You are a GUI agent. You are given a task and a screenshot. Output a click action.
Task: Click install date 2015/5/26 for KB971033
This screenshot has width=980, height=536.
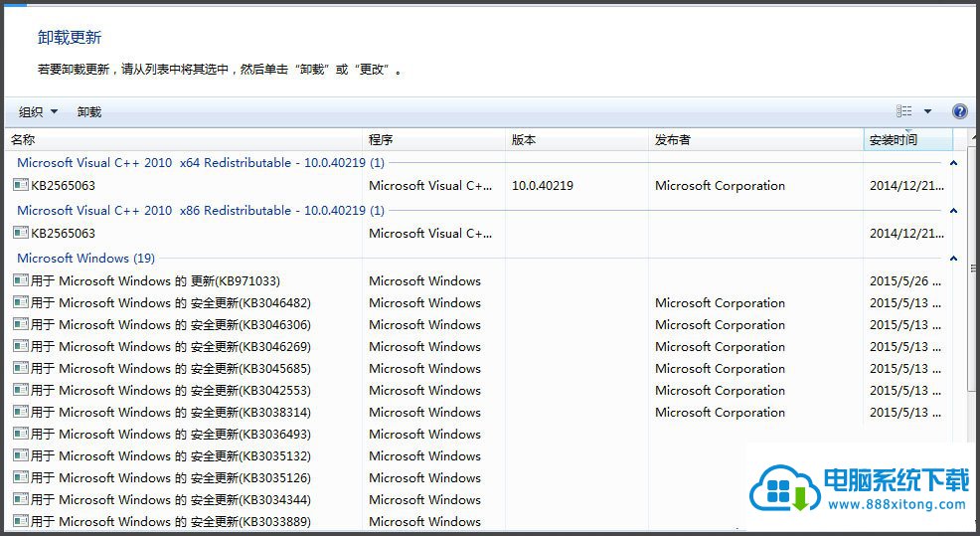905,280
